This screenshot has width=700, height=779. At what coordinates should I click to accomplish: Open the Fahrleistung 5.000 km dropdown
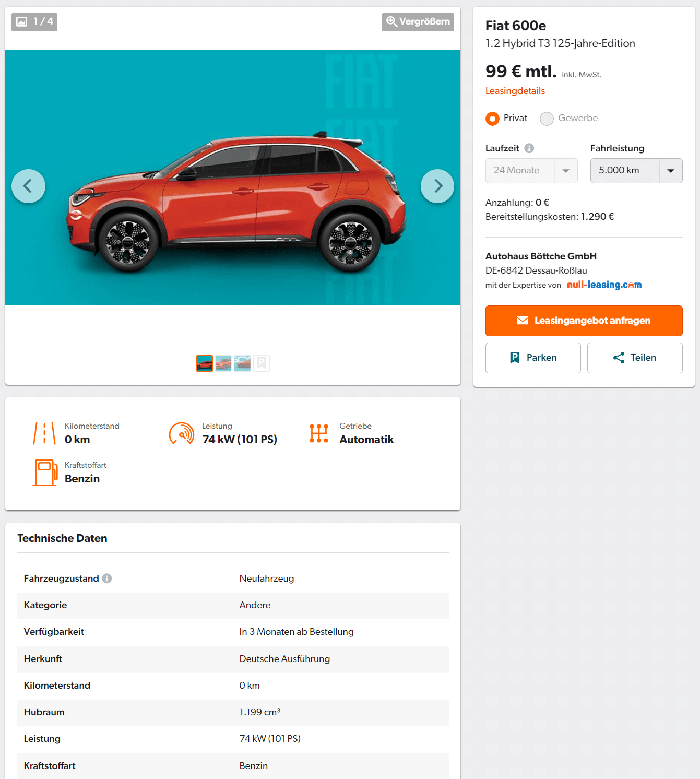click(x=636, y=171)
